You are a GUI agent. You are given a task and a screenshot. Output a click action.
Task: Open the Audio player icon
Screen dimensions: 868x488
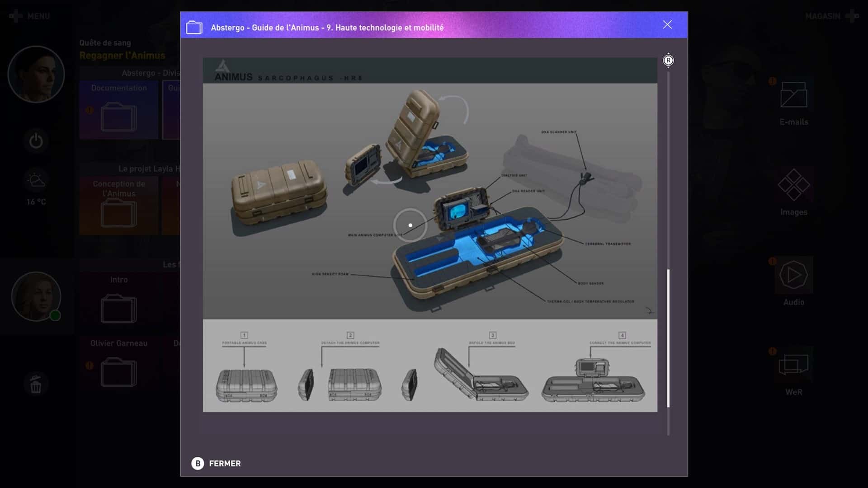793,275
